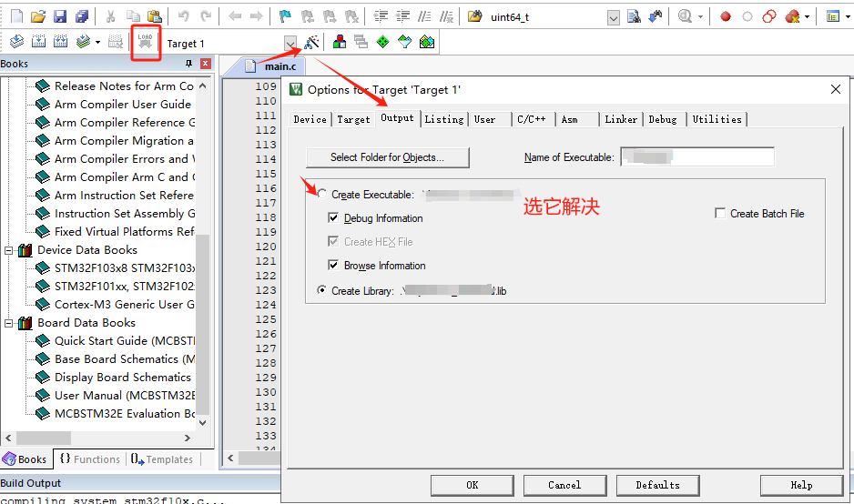Open the Templates panel tab

pyautogui.click(x=162, y=459)
